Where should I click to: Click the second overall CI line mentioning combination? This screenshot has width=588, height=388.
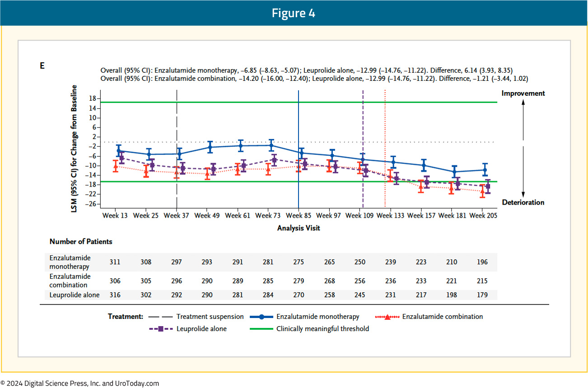coord(314,78)
